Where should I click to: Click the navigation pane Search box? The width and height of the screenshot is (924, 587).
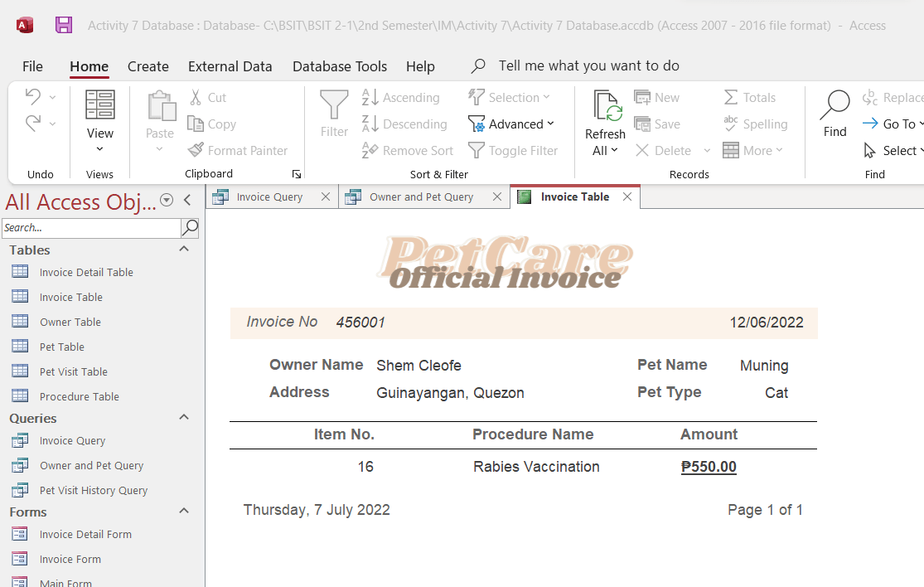pos(90,227)
